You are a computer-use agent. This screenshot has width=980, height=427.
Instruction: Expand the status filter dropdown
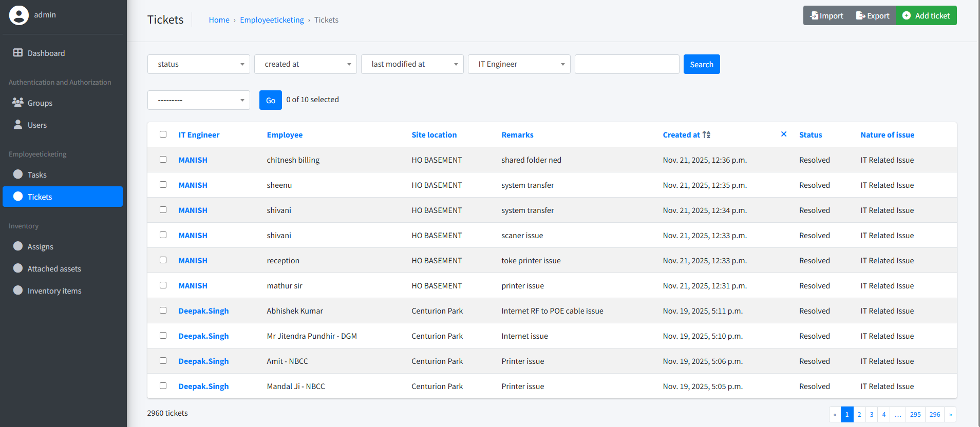[198, 64]
